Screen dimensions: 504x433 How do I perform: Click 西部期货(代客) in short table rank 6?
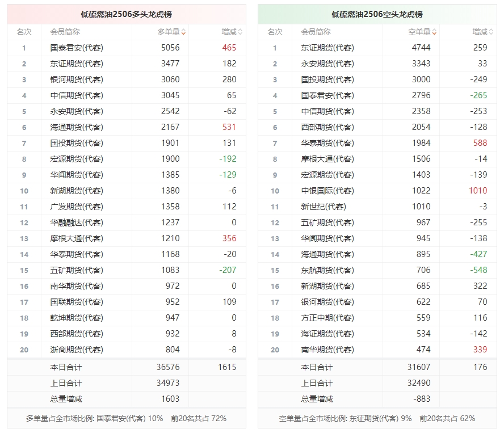point(327,127)
